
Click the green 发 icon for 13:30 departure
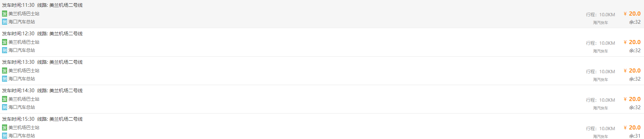tap(4, 71)
